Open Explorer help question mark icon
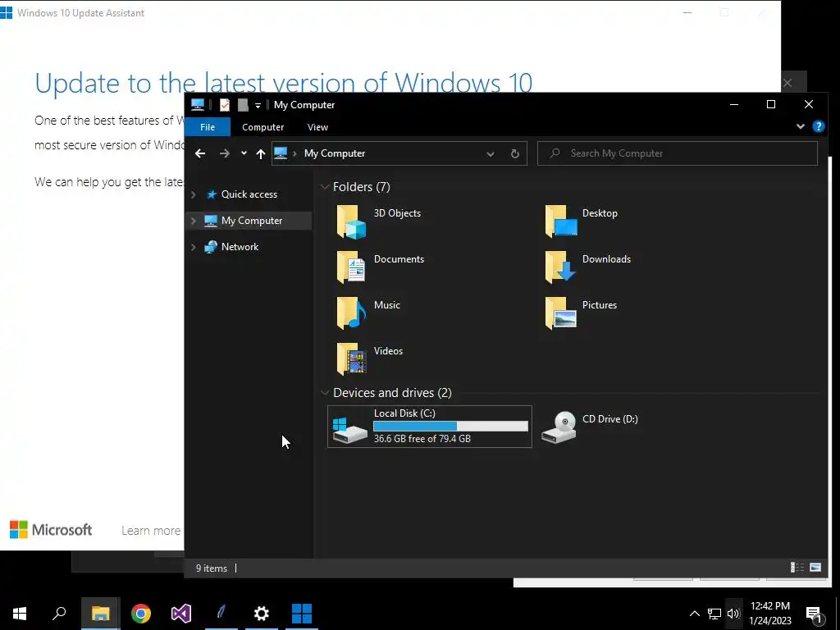 (x=818, y=126)
